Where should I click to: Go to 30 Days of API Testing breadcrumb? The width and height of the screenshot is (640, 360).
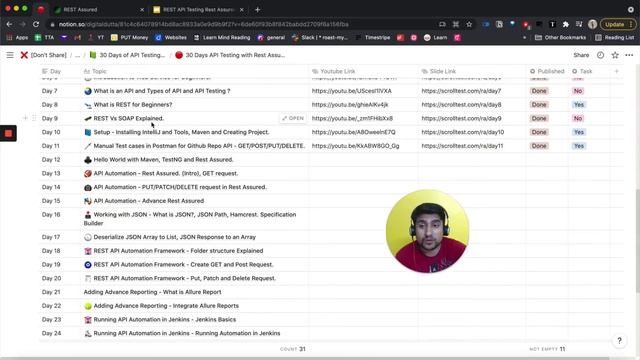pyautogui.click(x=127, y=55)
